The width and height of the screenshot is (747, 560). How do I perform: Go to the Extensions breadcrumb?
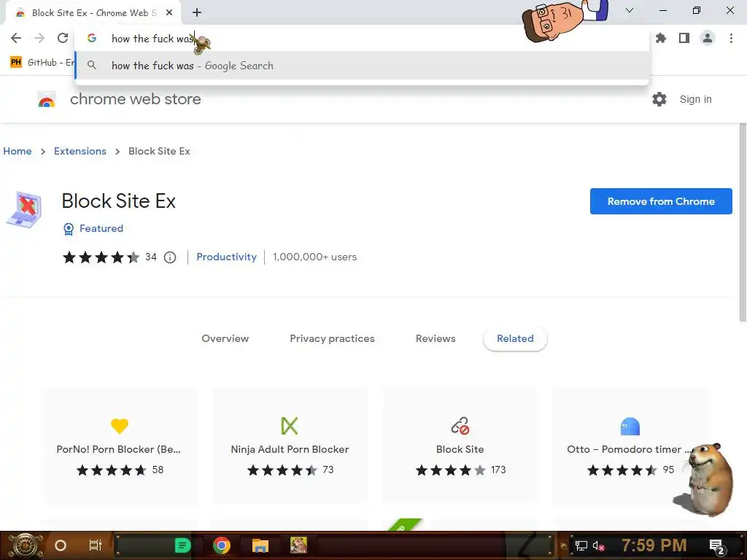coord(80,151)
